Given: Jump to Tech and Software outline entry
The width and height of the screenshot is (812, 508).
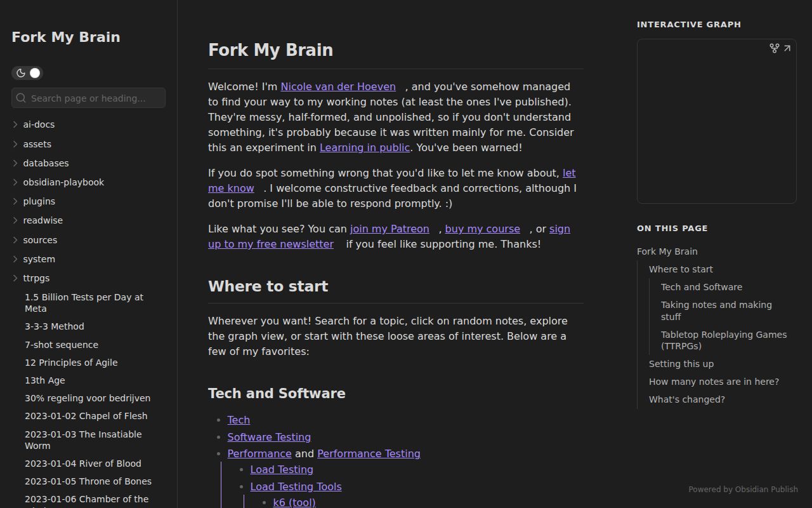Looking at the screenshot, I should tap(701, 287).
